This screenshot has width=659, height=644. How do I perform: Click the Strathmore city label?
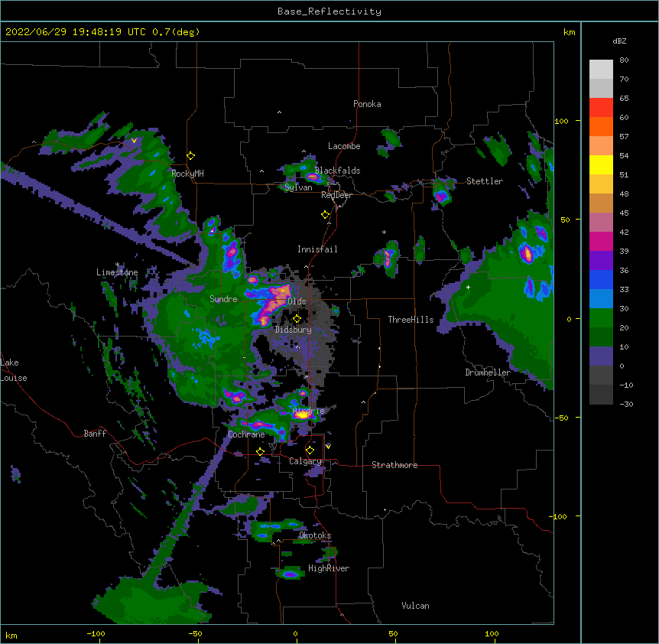(x=394, y=465)
